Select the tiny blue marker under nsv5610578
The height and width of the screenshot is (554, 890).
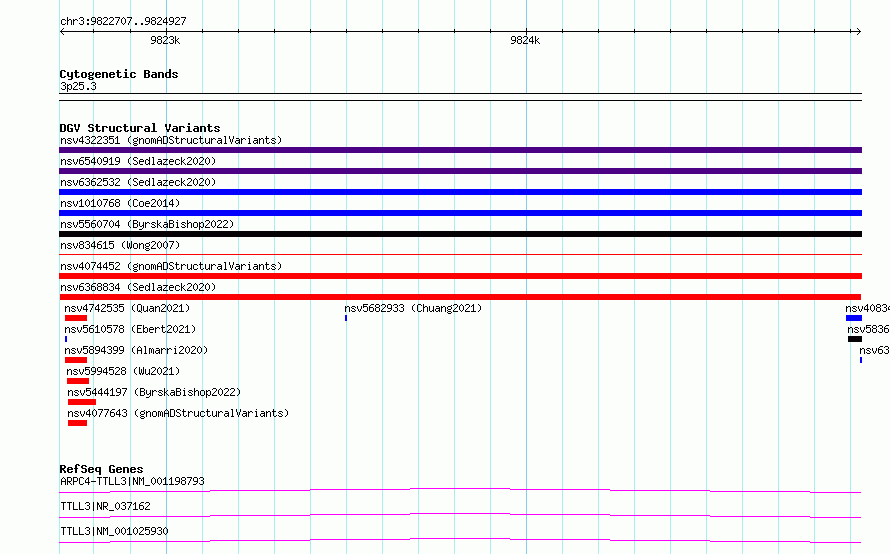pyautogui.click(x=66, y=339)
